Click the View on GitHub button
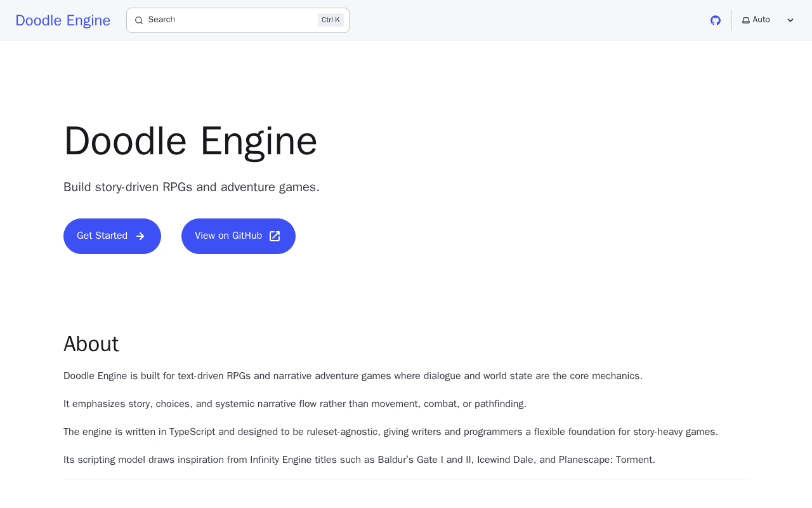Viewport: 812px width, 508px height. point(239,236)
